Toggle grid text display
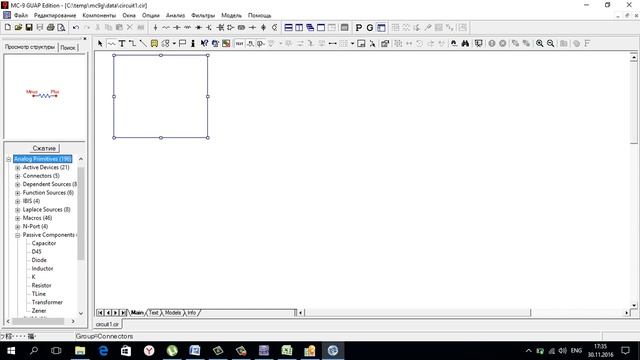 (239, 43)
